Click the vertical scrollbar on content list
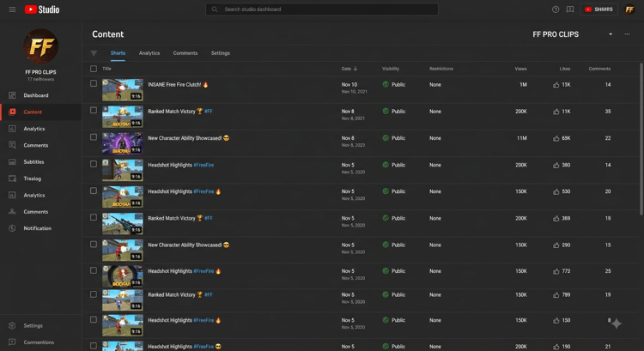The width and height of the screenshot is (644, 351). tap(641, 139)
